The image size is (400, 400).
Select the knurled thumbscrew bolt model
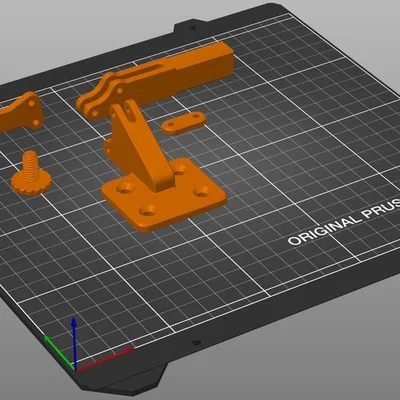tap(31, 174)
